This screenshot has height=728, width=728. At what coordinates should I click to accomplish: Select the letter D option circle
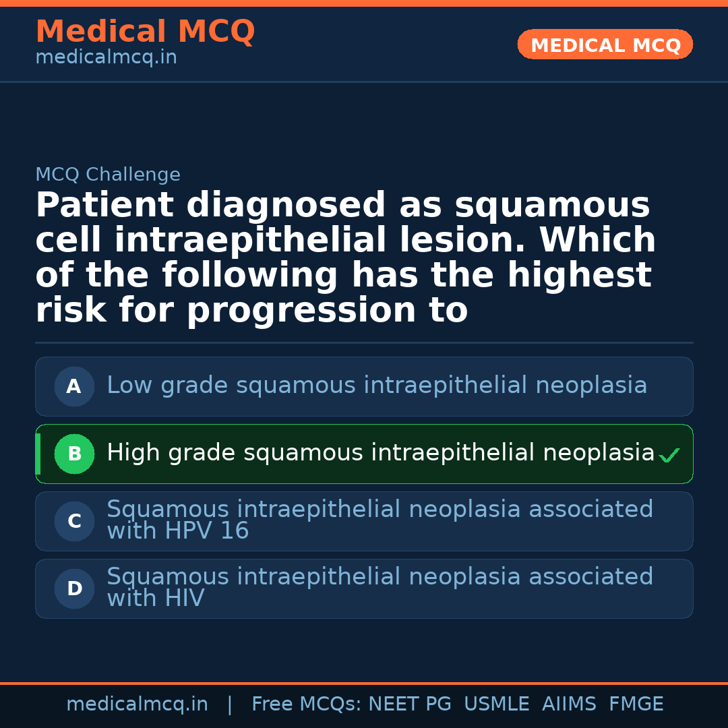74,589
